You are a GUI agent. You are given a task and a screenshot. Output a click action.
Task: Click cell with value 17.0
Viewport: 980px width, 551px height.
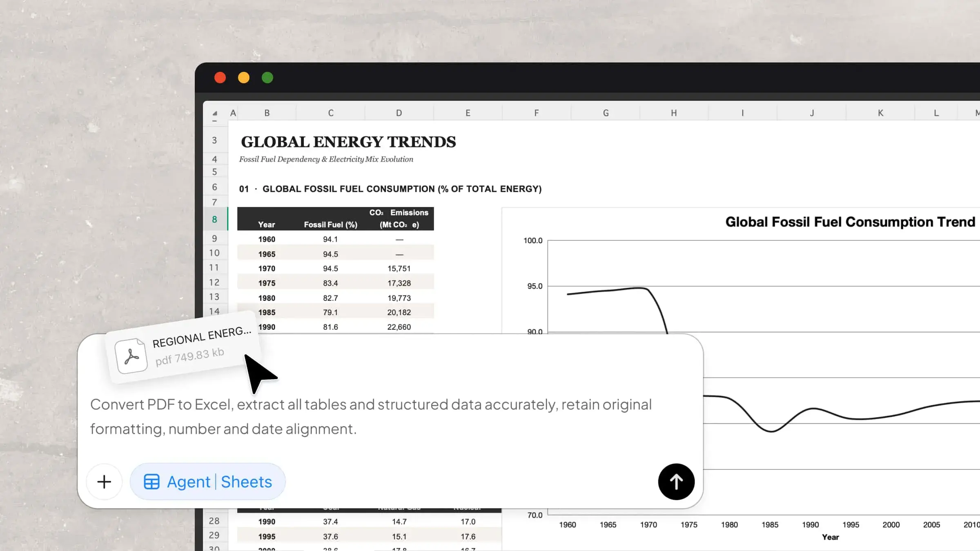[x=468, y=522]
